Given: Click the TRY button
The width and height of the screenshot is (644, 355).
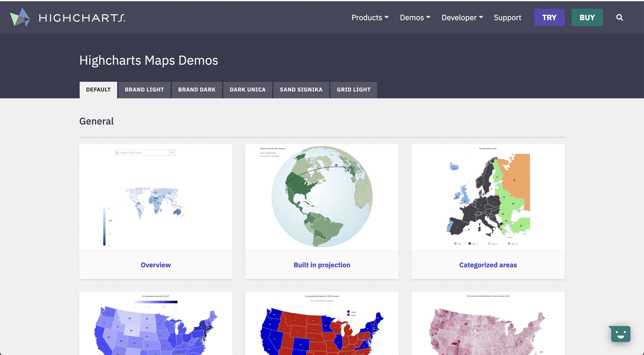Looking at the screenshot, I should pyautogui.click(x=549, y=17).
